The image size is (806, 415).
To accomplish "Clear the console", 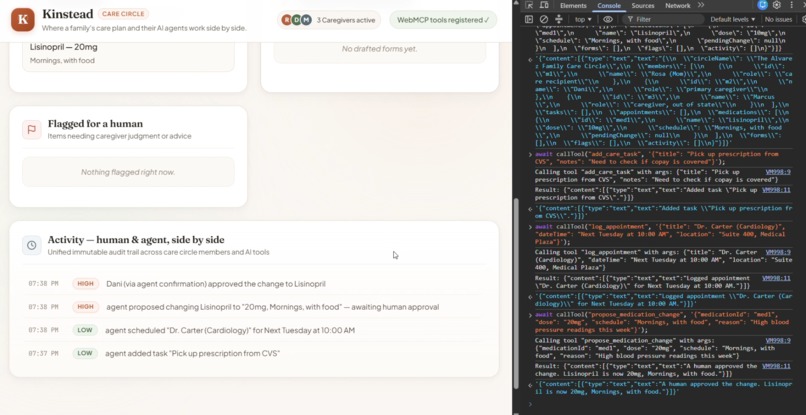I will 544,20.
